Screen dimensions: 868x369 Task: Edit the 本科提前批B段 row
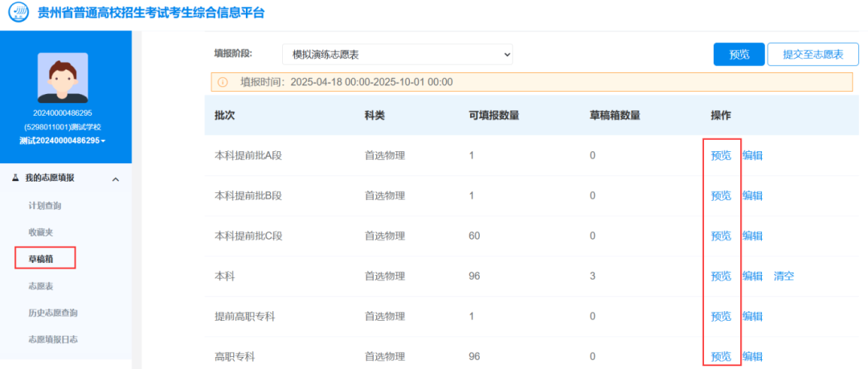(x=752, y=195)
